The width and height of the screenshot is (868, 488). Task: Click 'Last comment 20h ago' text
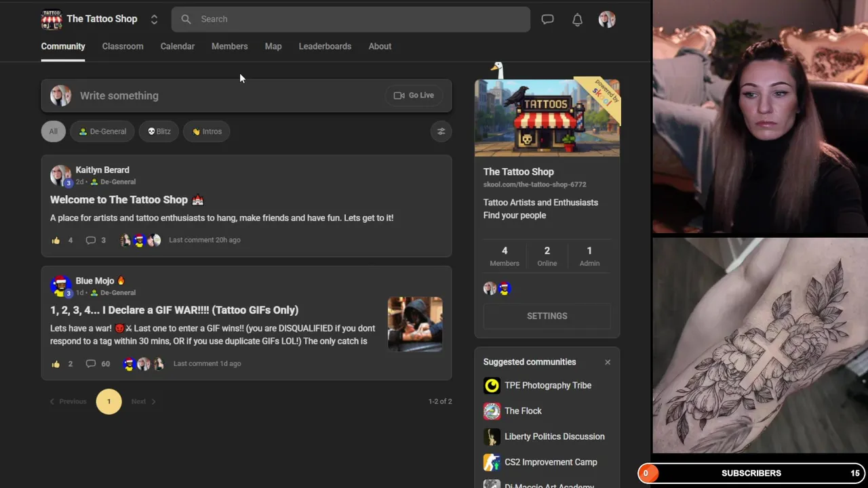point(205,240)
